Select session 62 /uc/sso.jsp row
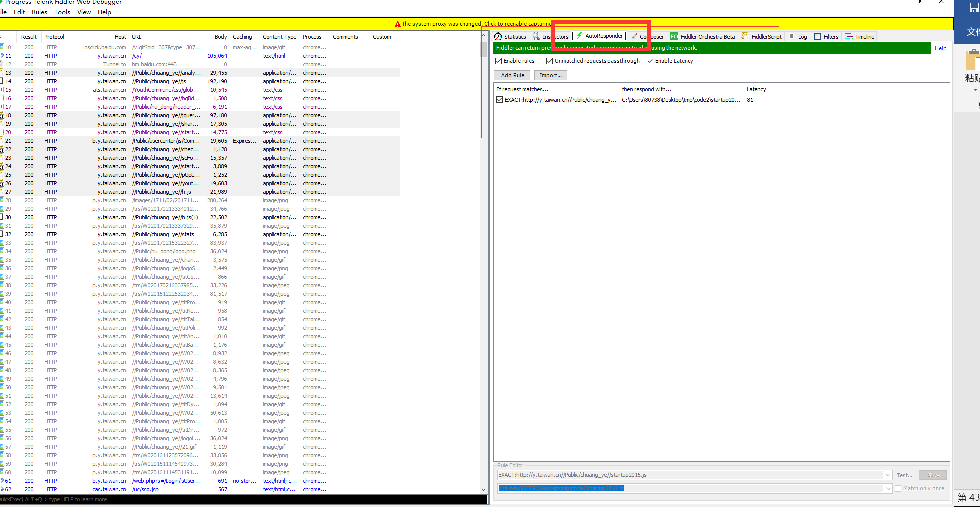The height and width of the screenshot is (507, 980). pyautogui.click(x=200, y=489)
